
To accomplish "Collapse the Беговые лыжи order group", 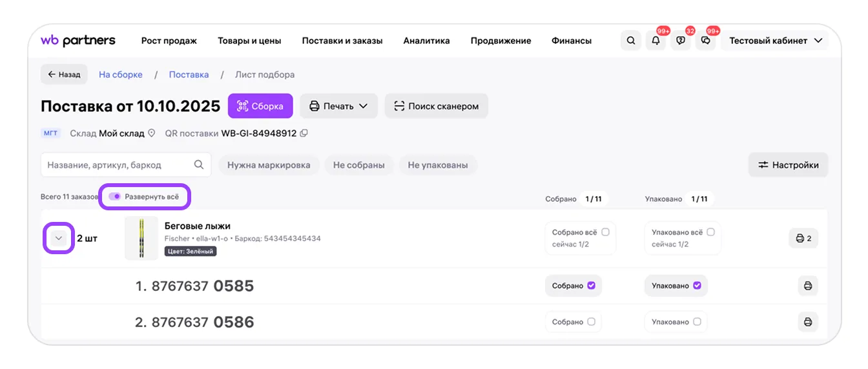I will coord(59,238).
